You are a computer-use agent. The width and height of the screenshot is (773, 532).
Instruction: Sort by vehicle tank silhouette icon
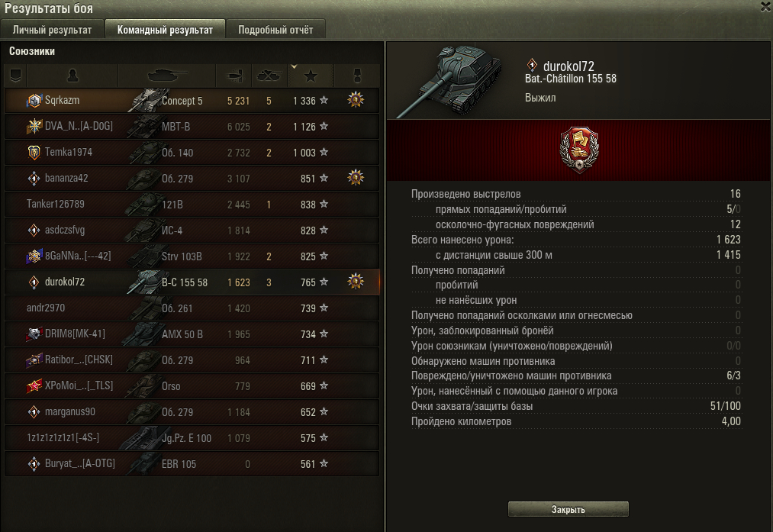click(167, 76)
